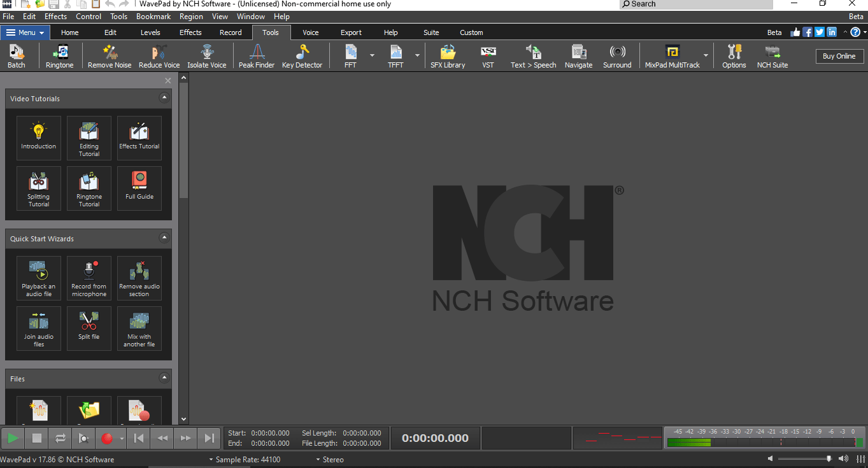Collapse the Quick Start Wizards panel
Viewport: 868px width, 468px height.
164,238
